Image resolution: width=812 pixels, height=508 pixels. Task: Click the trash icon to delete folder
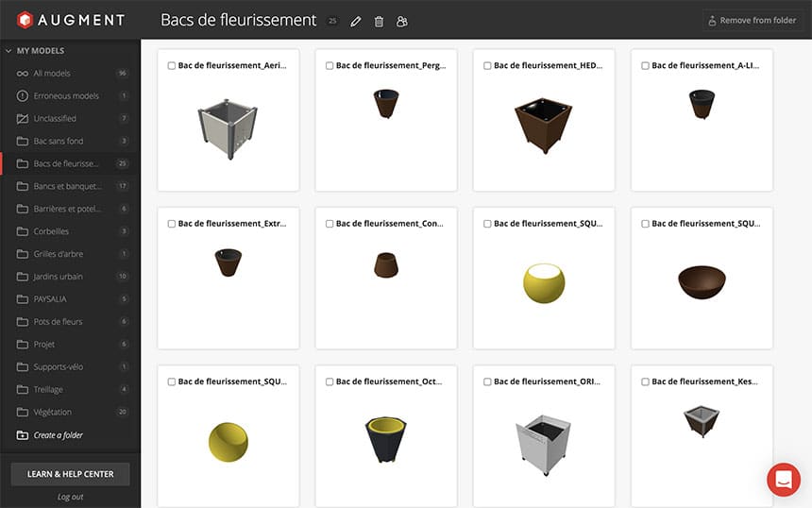point(379,21)
